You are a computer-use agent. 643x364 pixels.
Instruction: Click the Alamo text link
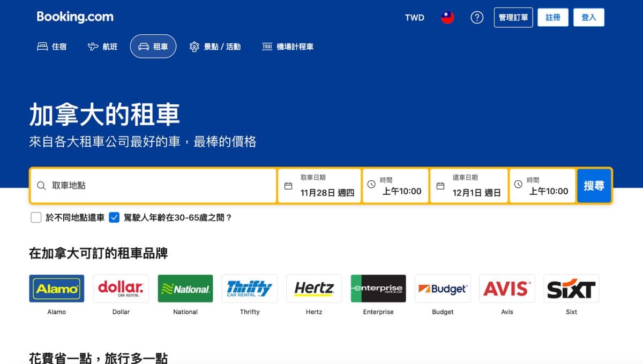click(57, 312)
